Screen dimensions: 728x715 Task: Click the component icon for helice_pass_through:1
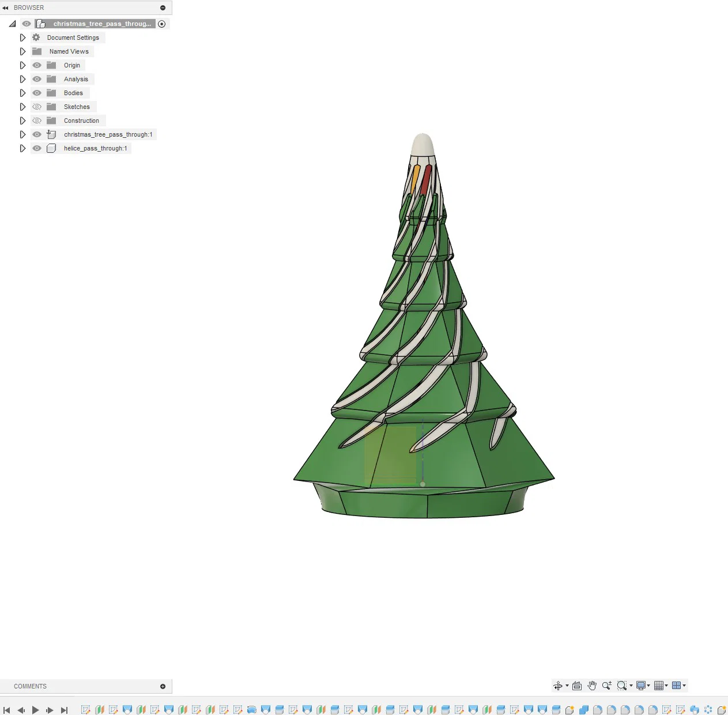click(x=51, y=148)
